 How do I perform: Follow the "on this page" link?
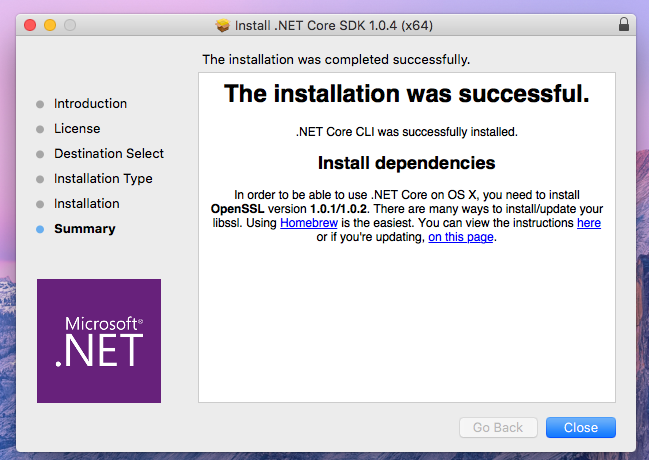(x=460, y=237)
